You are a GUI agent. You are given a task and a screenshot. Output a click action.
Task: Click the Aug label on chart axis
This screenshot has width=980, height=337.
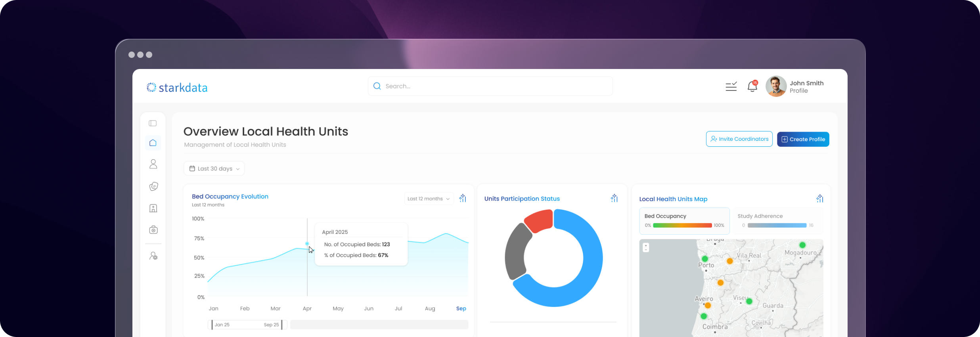430,308
